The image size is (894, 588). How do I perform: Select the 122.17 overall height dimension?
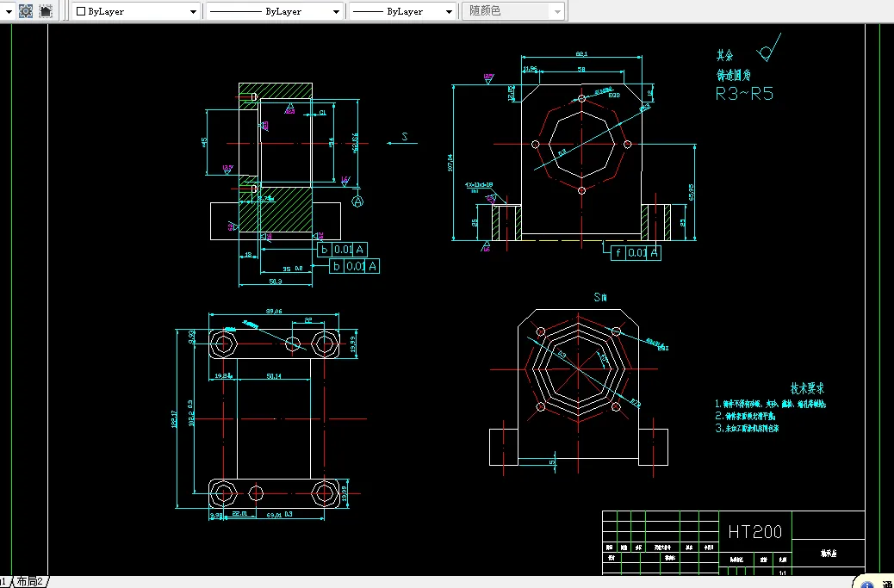coord(175,419)
